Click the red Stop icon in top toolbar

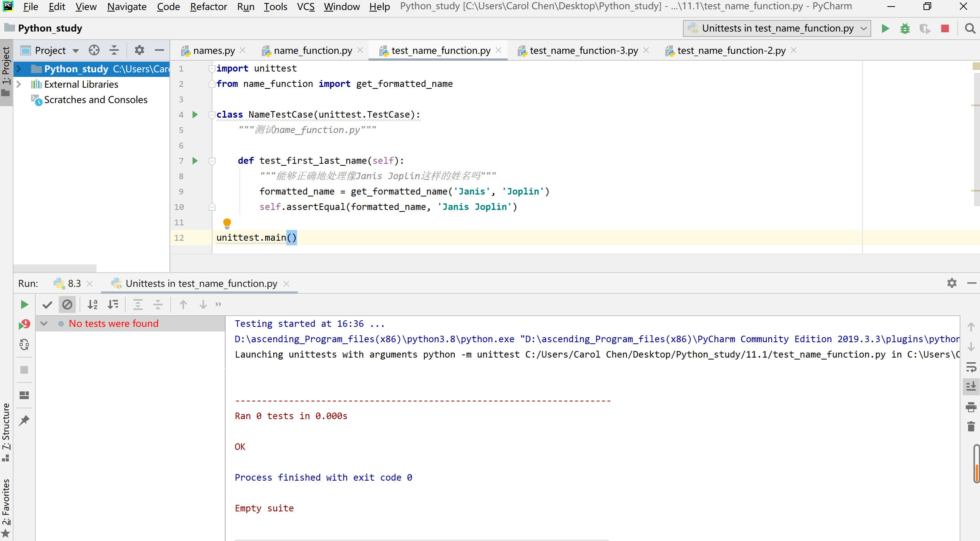(945, 28)
